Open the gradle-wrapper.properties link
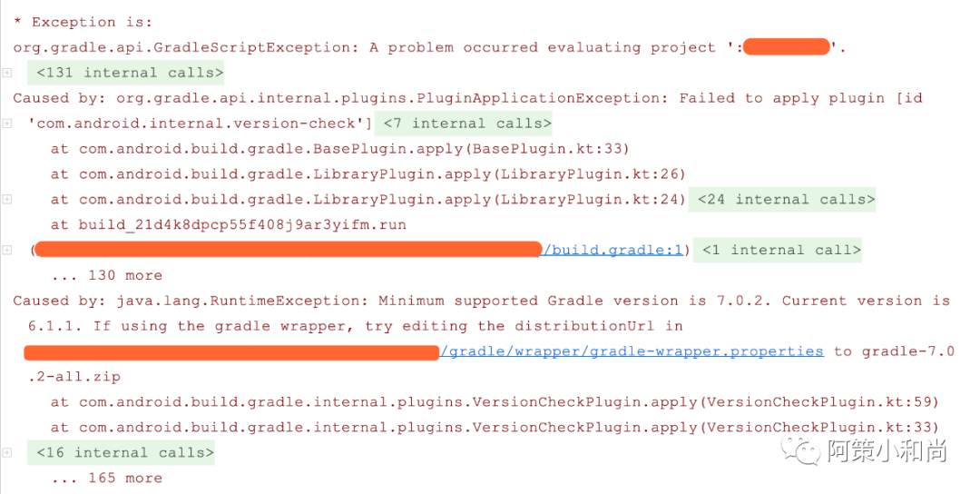 tap(632, 351)
